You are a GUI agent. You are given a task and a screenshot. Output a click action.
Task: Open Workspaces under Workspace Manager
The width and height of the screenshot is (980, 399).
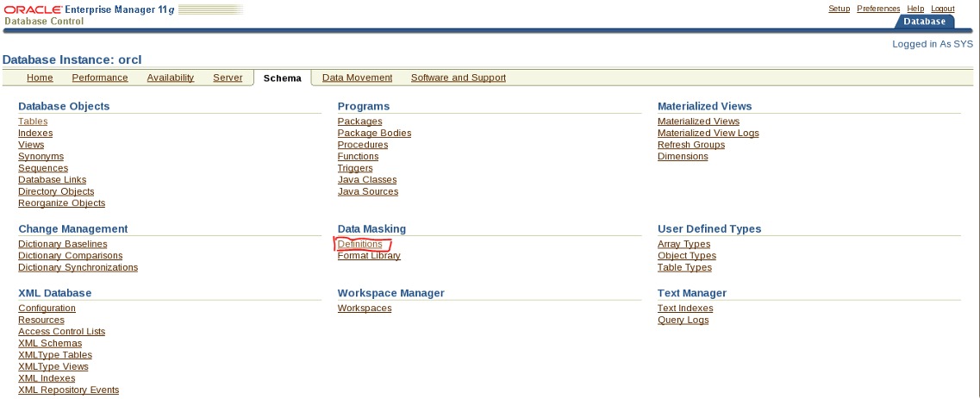coord(365,309)
